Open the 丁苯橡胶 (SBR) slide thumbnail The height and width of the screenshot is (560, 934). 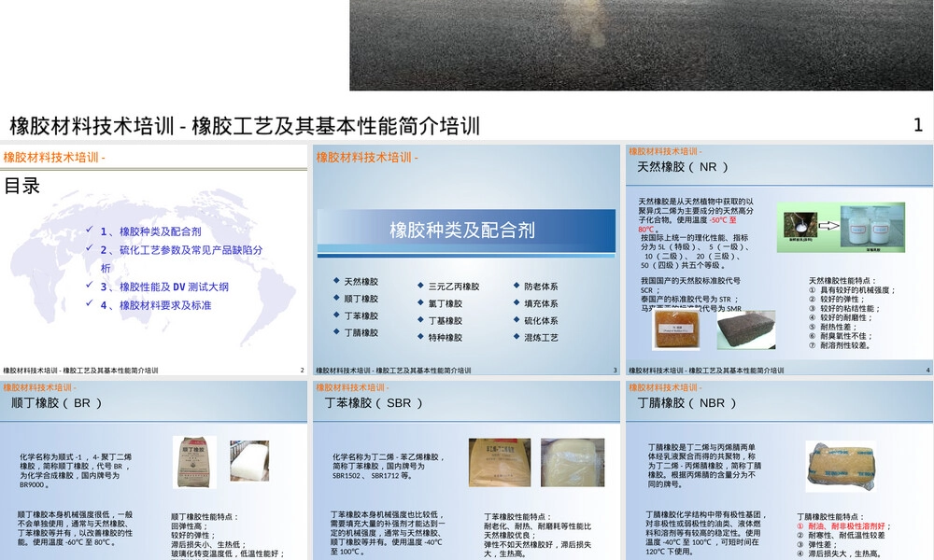pyautogui.click(x=466, y=470)
